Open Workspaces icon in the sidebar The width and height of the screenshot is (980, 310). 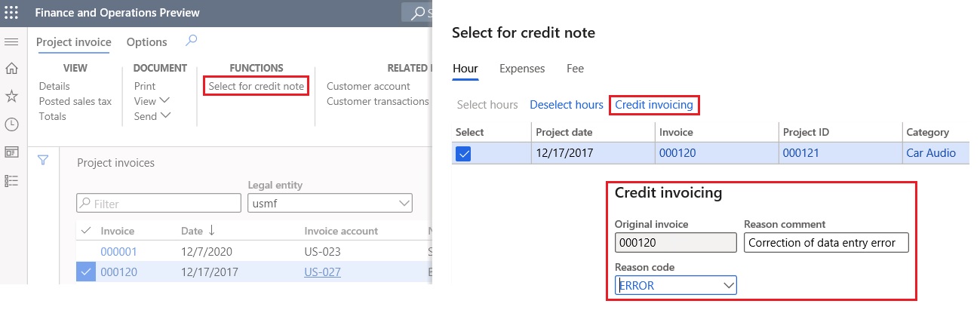pyautogui.click(x=11, y=152)
